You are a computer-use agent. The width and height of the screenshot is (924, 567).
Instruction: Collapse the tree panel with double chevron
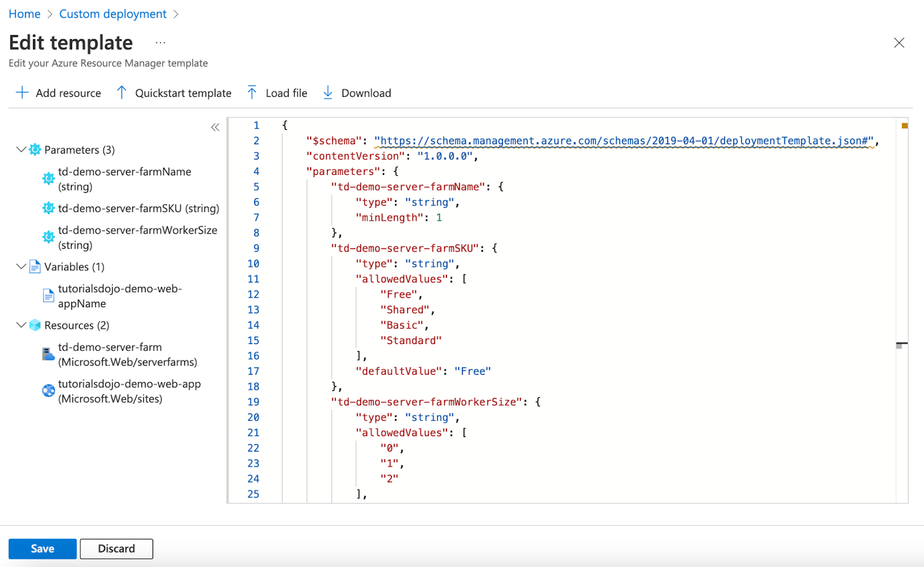[215, 127]
